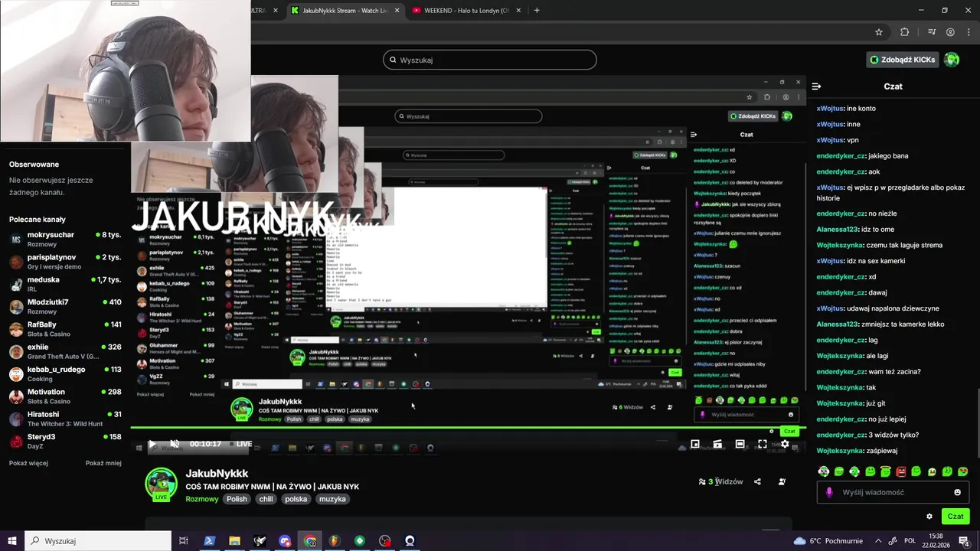Expand channels with Pokaż więcej
Screen dimensions: 980x551
[x=28, y=463]
